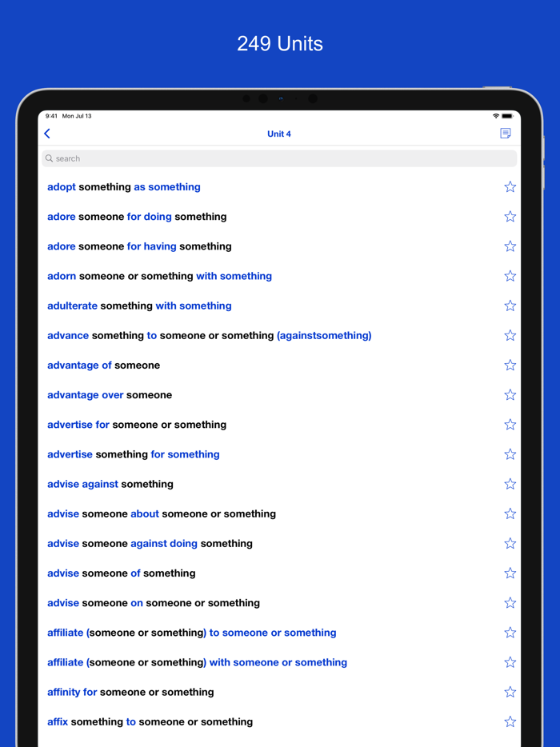Screen dimensions: 560x747
Task: Tap the star for 'affinity for someone or something'
Action: [510, 692]
